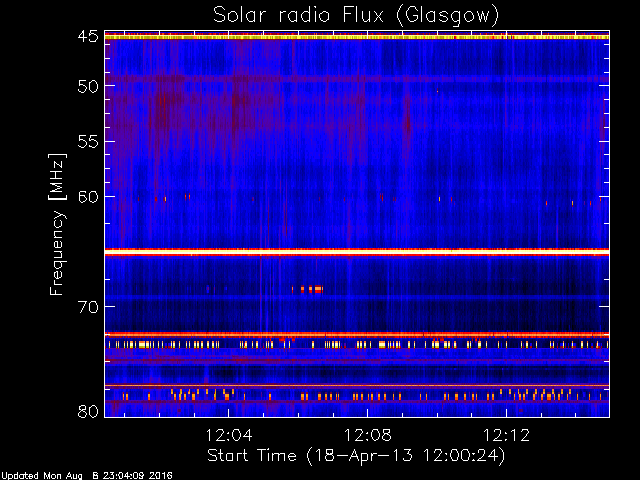Click the 50 MHz axis tick label

[88, 86]
